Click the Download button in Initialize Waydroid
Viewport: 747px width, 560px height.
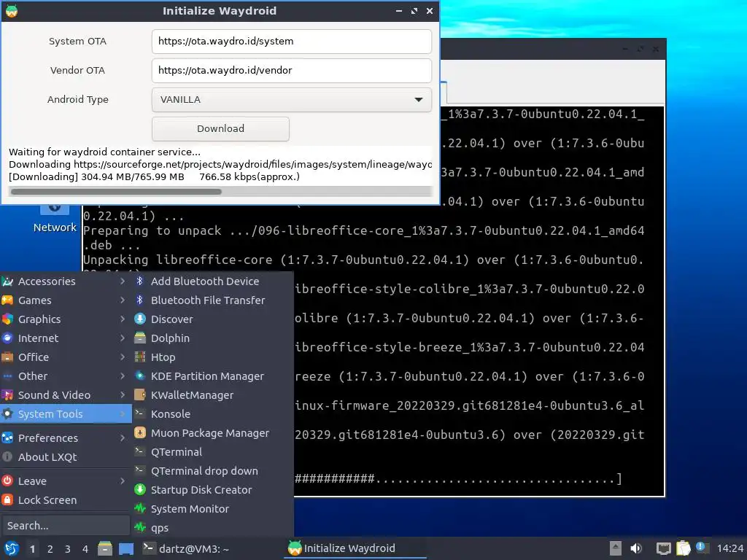(220, 128)
